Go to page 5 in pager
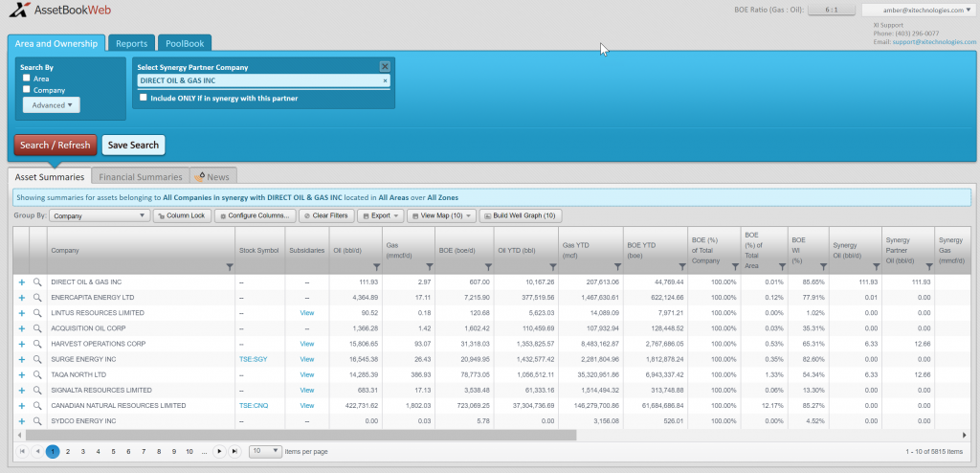Screen dimensions: 980x473 pos(113,451)
